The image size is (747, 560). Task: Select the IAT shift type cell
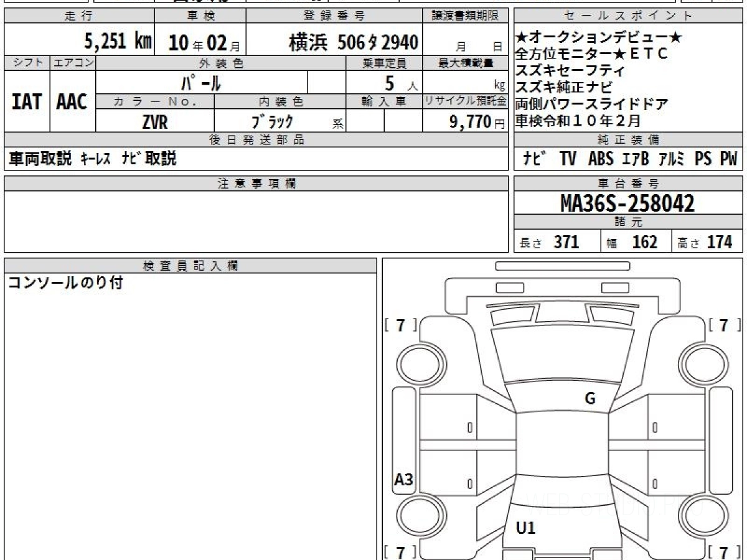[x=27, y=102]
